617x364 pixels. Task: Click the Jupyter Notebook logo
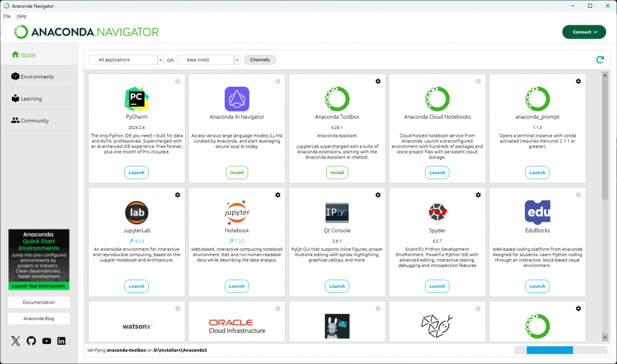[x=237, y=213]
